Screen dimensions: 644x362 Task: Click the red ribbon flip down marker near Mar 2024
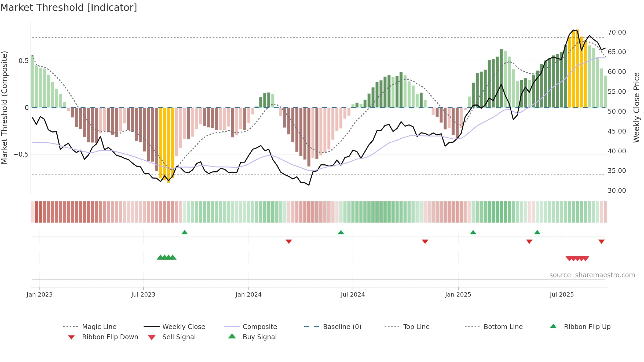[x=289, y=242]
